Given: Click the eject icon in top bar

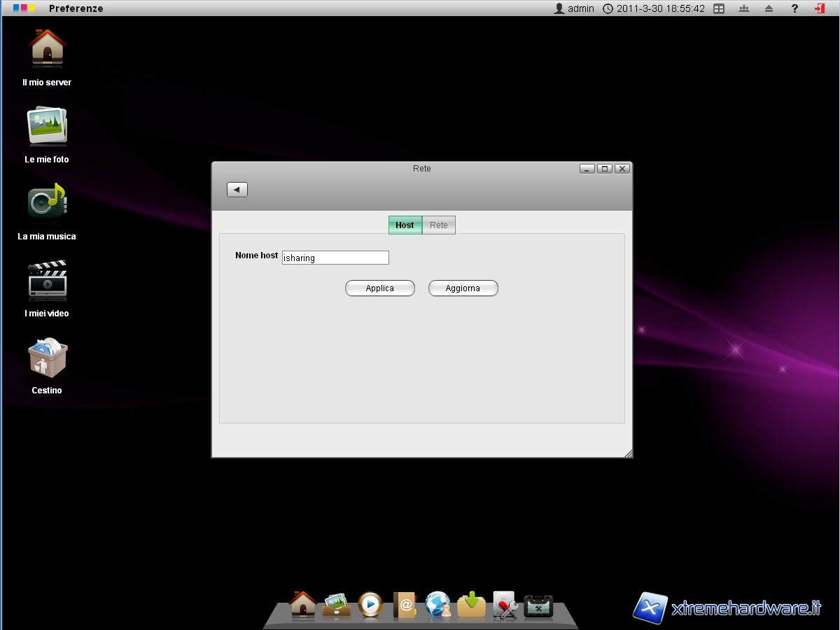Looking at the screenshot, I should (769, 8).
